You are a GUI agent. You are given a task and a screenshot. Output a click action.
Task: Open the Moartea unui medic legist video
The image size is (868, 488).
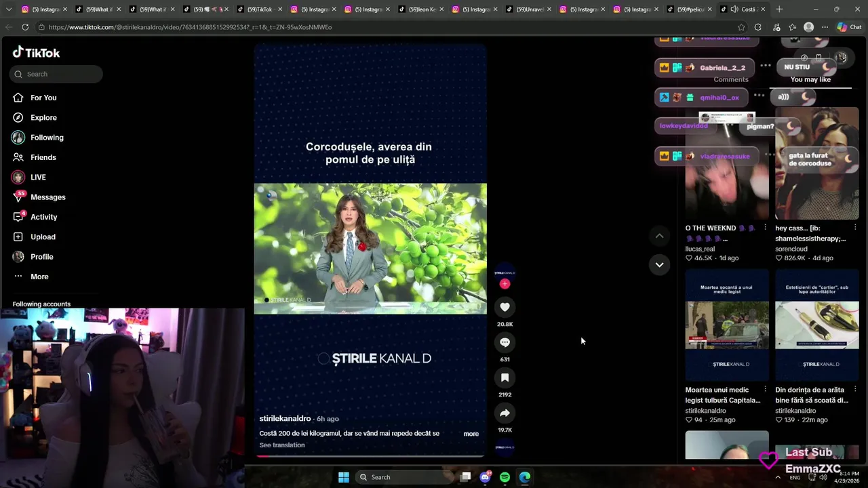click(x=727, y=325)
